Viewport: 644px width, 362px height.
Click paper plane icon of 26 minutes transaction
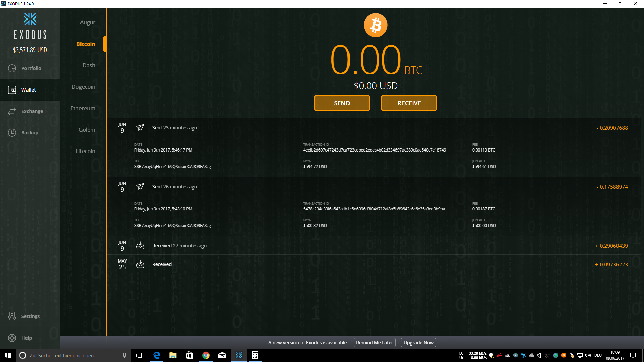140,187
